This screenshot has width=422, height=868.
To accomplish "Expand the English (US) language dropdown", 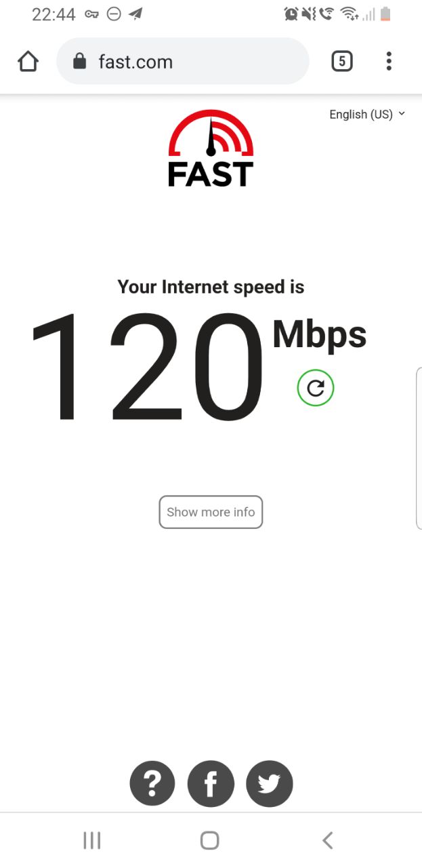I will click(x=367, y=115).
